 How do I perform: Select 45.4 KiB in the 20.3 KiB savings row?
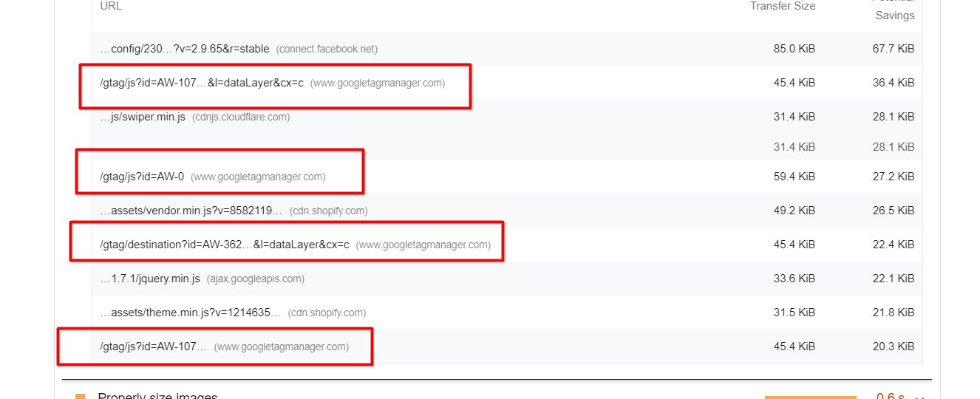point(794,347)
